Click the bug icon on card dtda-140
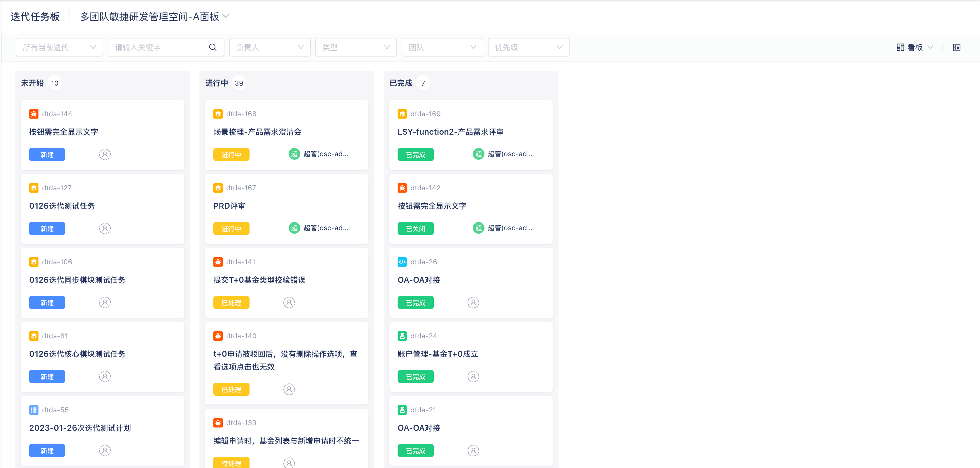 tap(218, 336)
